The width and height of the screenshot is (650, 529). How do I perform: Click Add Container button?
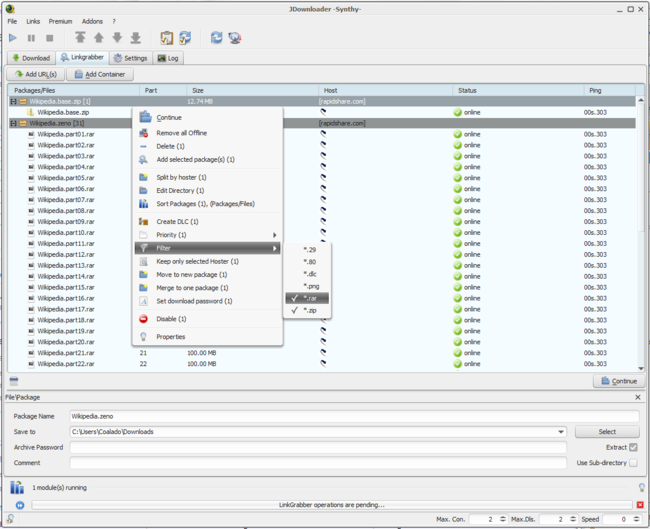coord(100,74)
